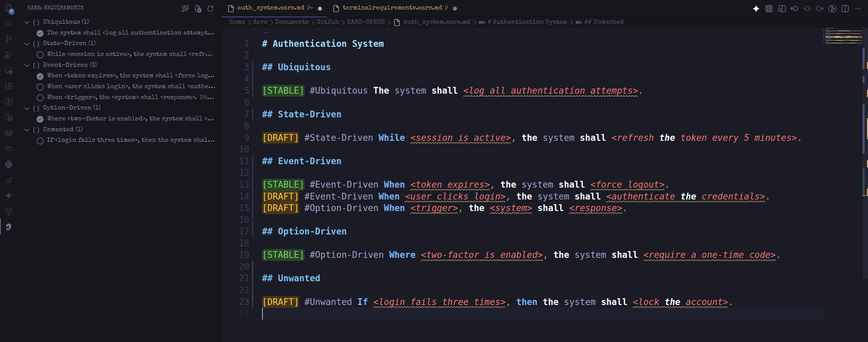
Task: Click the [DRAFT] tag on line 9
Action: pos(280,138)
